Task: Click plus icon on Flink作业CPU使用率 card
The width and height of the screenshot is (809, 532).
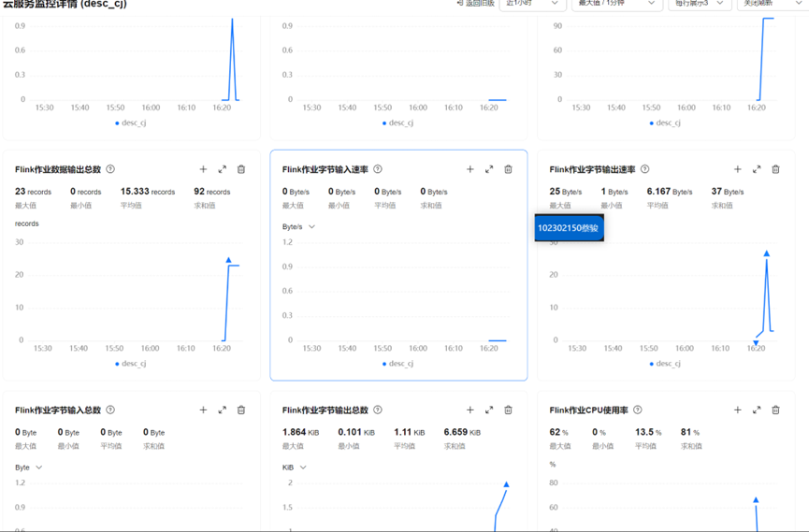Action: pyautogui.click(x=738, y=410)
